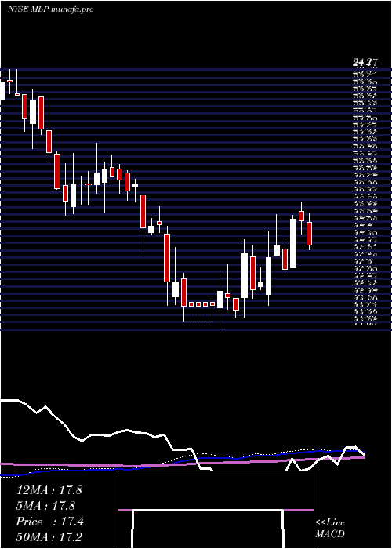Click the 12MA : 17.8 reading

pos(49,490)
